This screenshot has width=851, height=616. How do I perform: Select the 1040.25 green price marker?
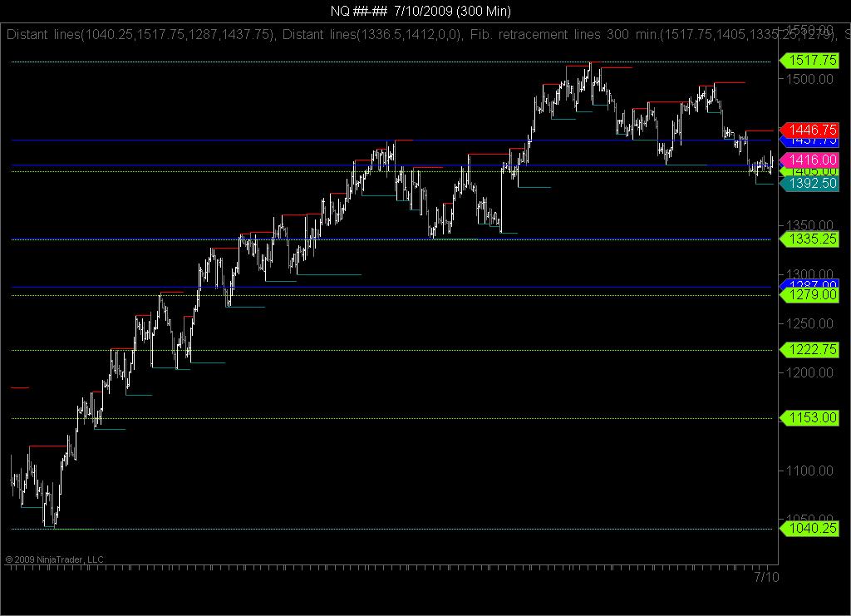pos(809,528)
